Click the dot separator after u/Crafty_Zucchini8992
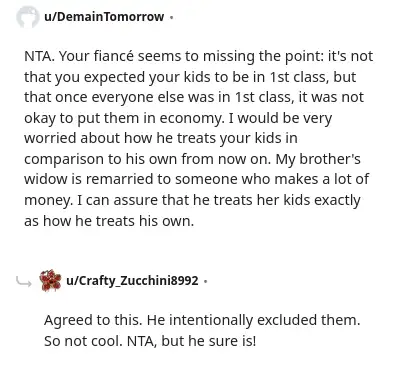The width and height of the screenshot is (400, 376). pos(206,281)
